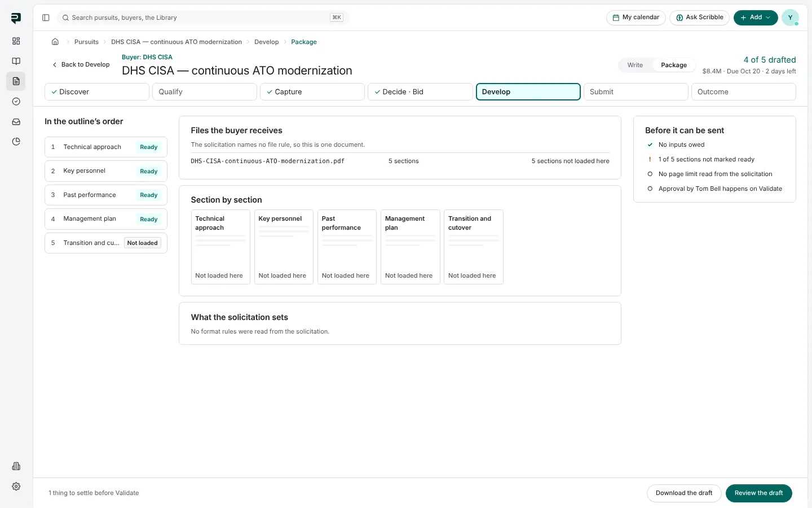Screen dimensions: 812x508
Task: Click the user avatar labeled Y
Action: [x=790, y=17]
